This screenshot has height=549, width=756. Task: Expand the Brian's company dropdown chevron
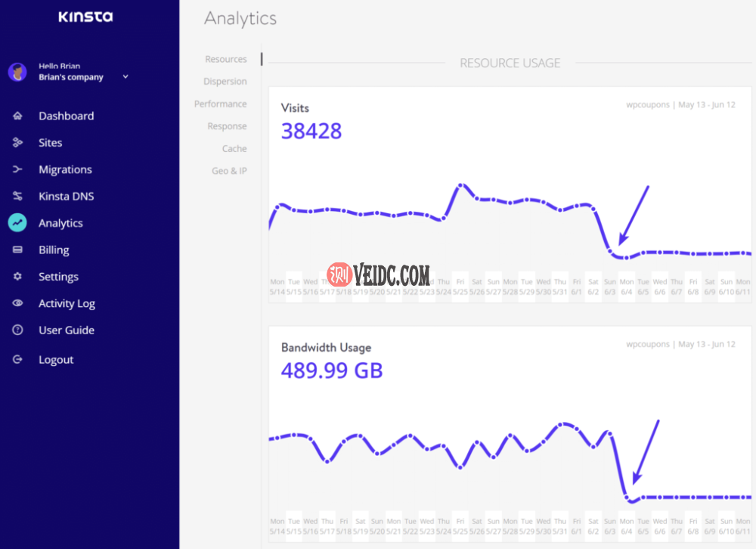125,76
